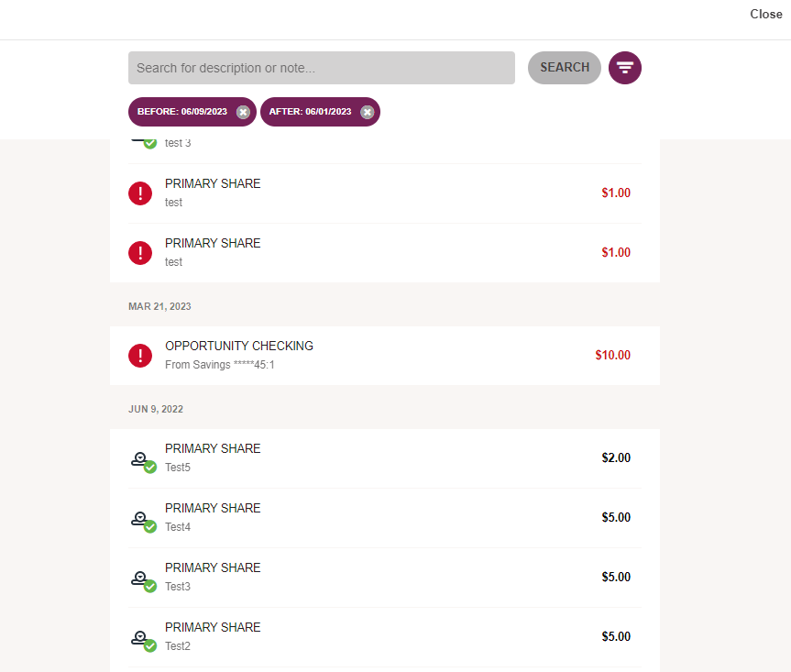Image resolution: width=791 pixels, height=672 pixels.
Task: Open the Opportunity Checking $10.00 transaction
Action: (385, 356)
